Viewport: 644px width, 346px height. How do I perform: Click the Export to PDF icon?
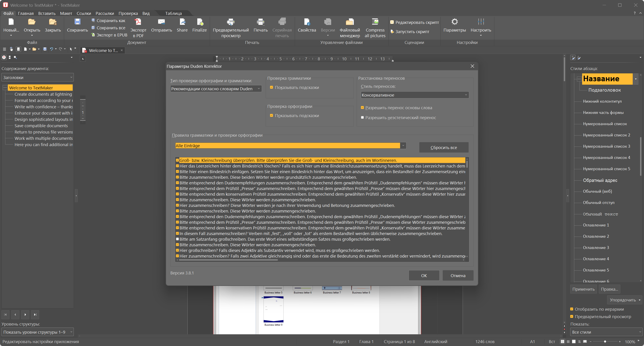[138, 23]
